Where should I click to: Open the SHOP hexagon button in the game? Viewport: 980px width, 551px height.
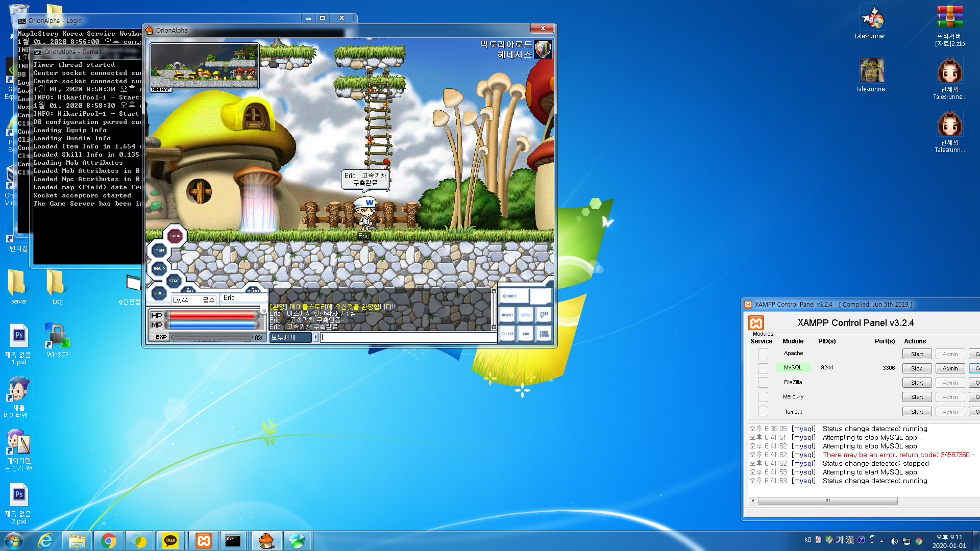[x=175, y=236]
